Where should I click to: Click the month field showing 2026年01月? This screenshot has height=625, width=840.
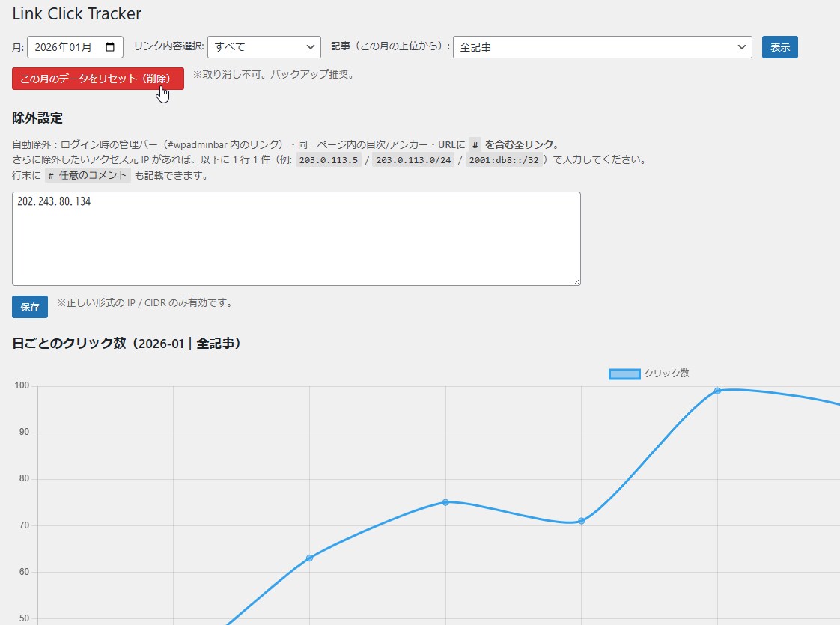click(x=75, y=47)
